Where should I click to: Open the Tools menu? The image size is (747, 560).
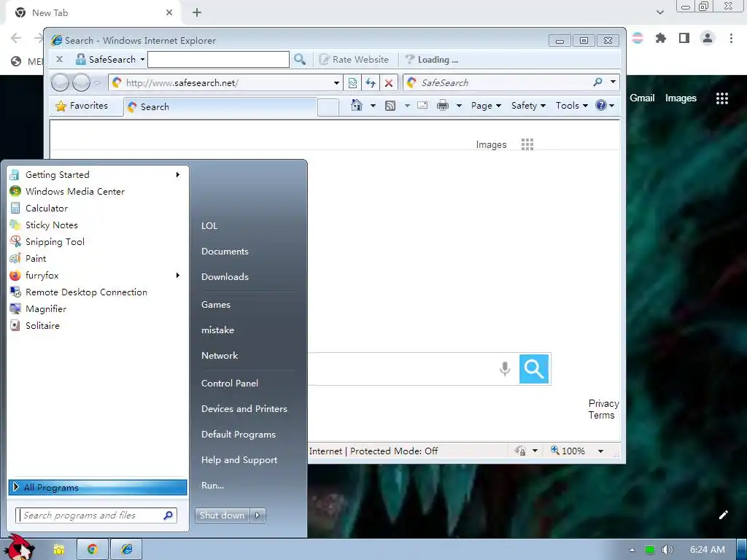tap(572, 106)
